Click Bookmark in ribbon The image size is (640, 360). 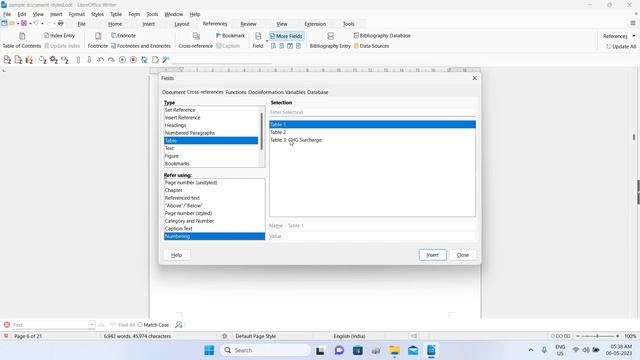click(230, 36)
